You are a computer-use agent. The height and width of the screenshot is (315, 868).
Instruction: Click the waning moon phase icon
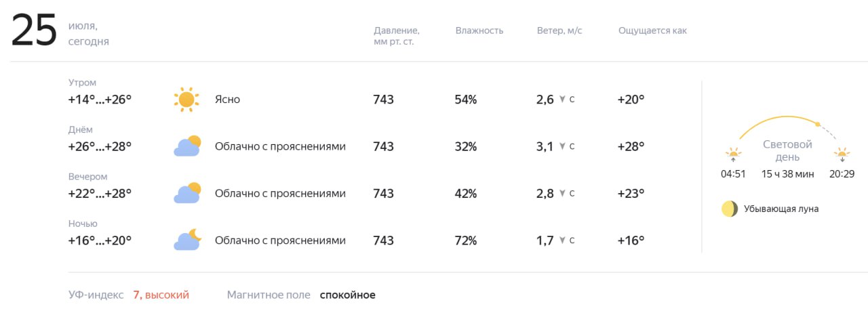[x=730, y=209]
